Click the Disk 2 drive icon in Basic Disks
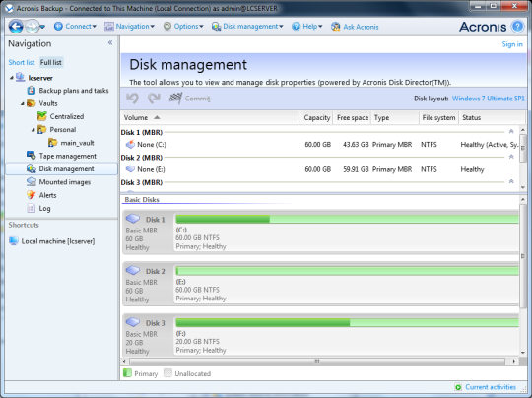532x398 pixels. coord(133,270)
